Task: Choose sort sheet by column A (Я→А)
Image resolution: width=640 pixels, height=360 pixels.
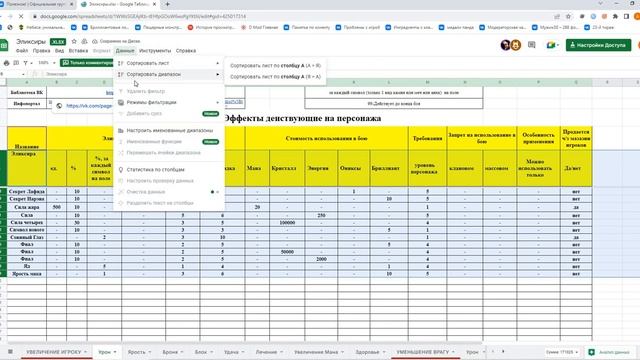Action: click(276, 77)
